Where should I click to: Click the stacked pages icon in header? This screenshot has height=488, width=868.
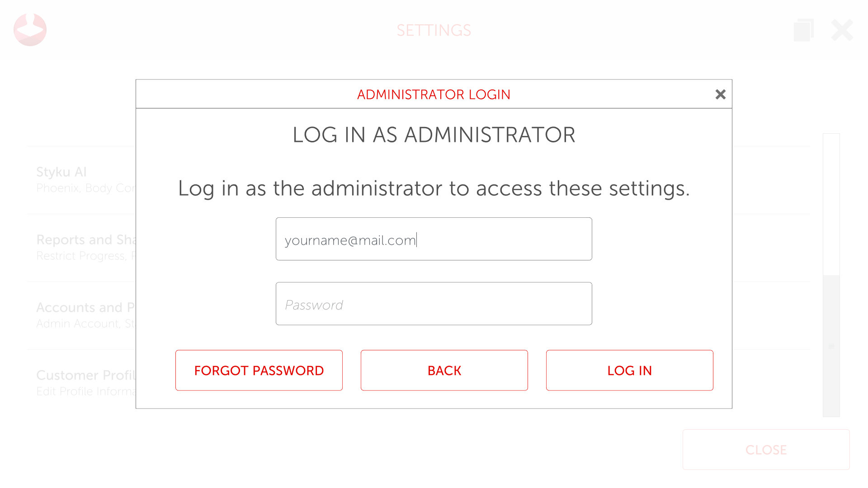click(x=803, y=30)
